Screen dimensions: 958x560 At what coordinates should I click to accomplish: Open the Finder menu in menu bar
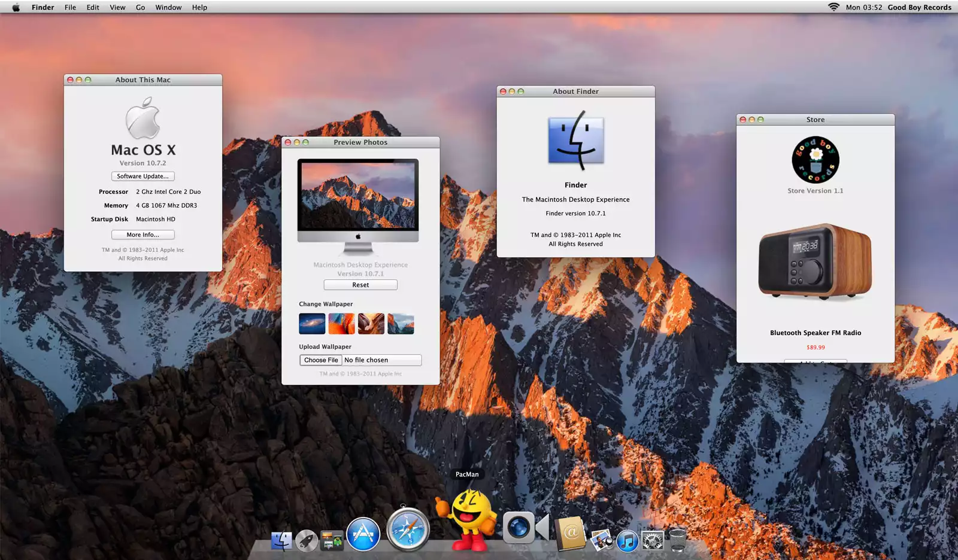point(43,7)
